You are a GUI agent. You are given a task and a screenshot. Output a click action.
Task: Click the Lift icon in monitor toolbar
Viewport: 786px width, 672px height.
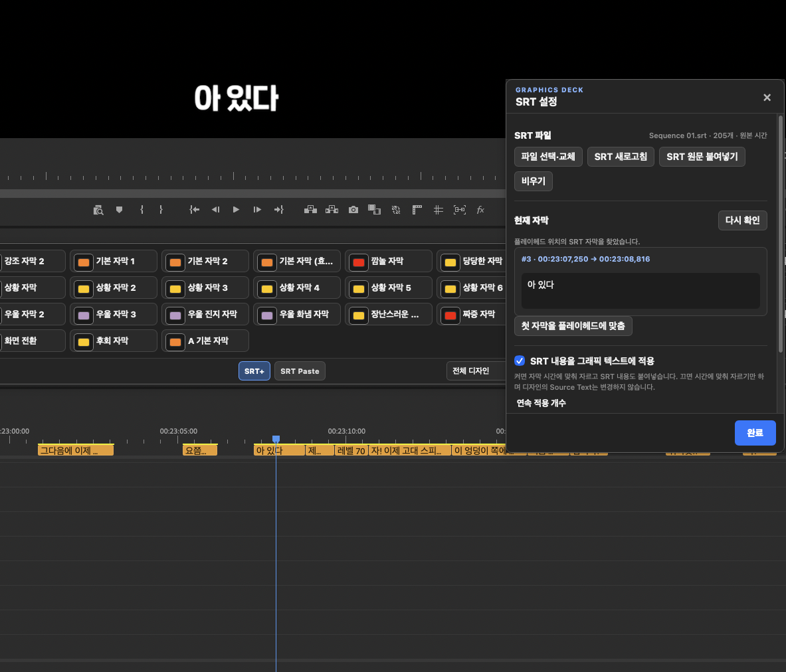pyautogui.click(x=310, y=209)
